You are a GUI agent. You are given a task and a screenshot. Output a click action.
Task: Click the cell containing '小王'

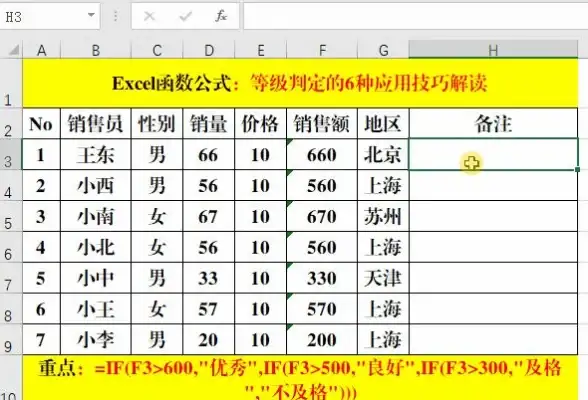pyautogui.click(x=96, y=309)
